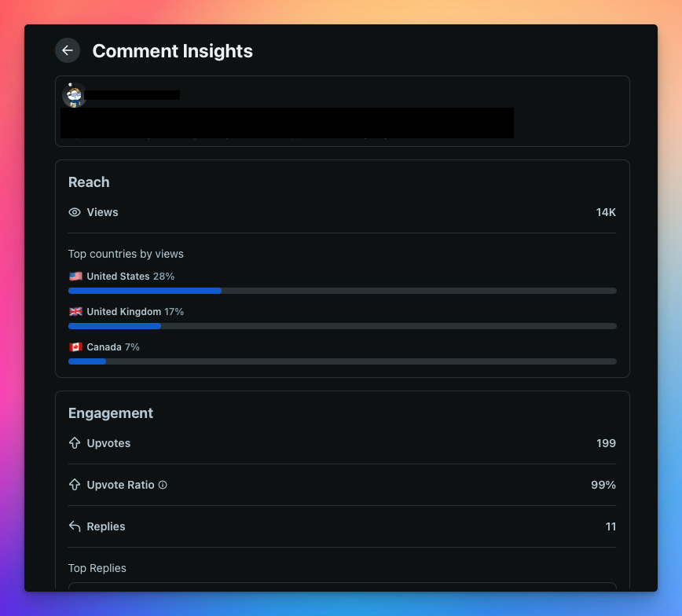
Task: Click the Top Replies label
Action: tap(97, 568)
